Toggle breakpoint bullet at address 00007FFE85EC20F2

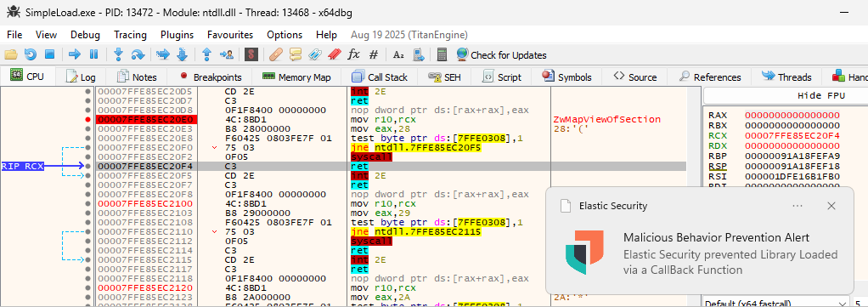88,156
